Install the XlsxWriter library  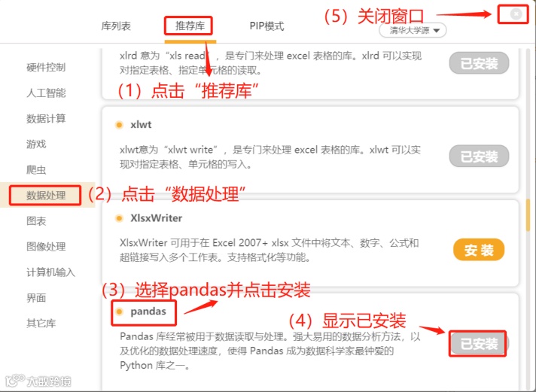(479, 250)
